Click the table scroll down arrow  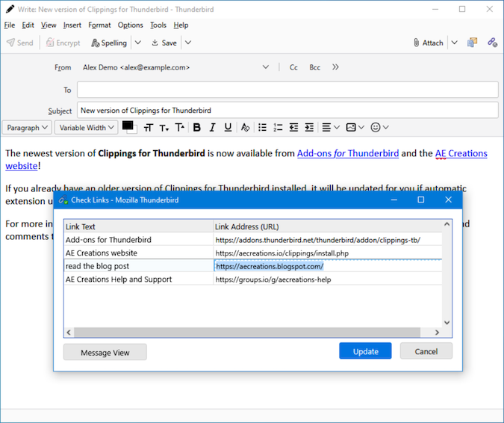tap(447, 322)
